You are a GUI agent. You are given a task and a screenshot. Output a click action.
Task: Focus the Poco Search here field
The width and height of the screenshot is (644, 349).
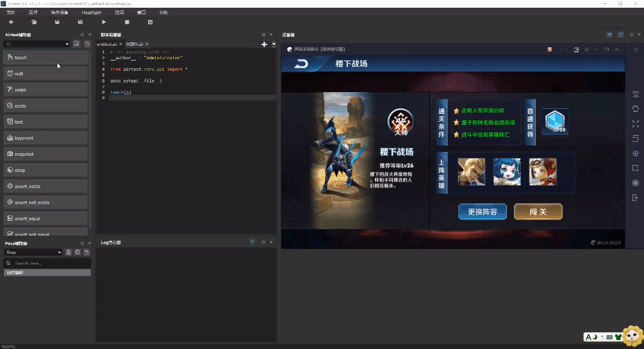click(47, 263)
